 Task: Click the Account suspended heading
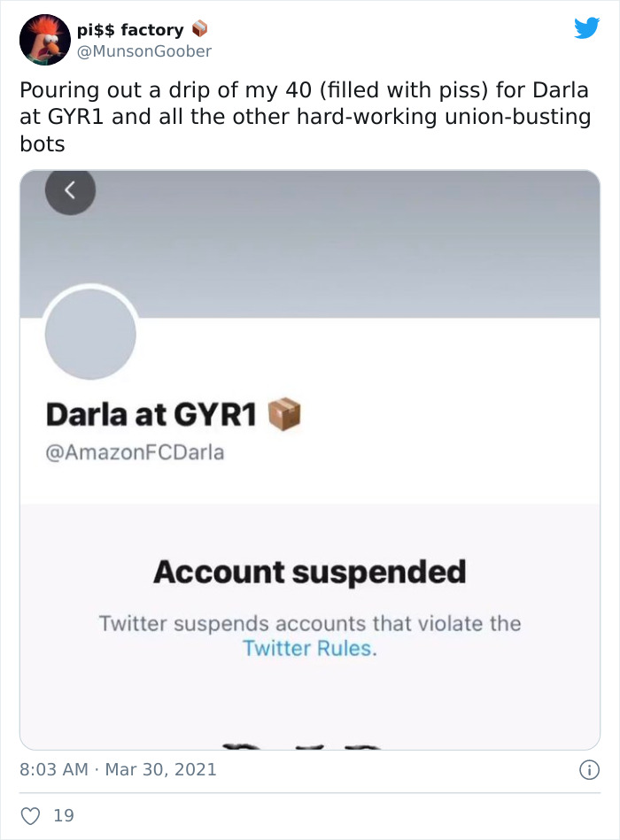(x=309, y=572)
